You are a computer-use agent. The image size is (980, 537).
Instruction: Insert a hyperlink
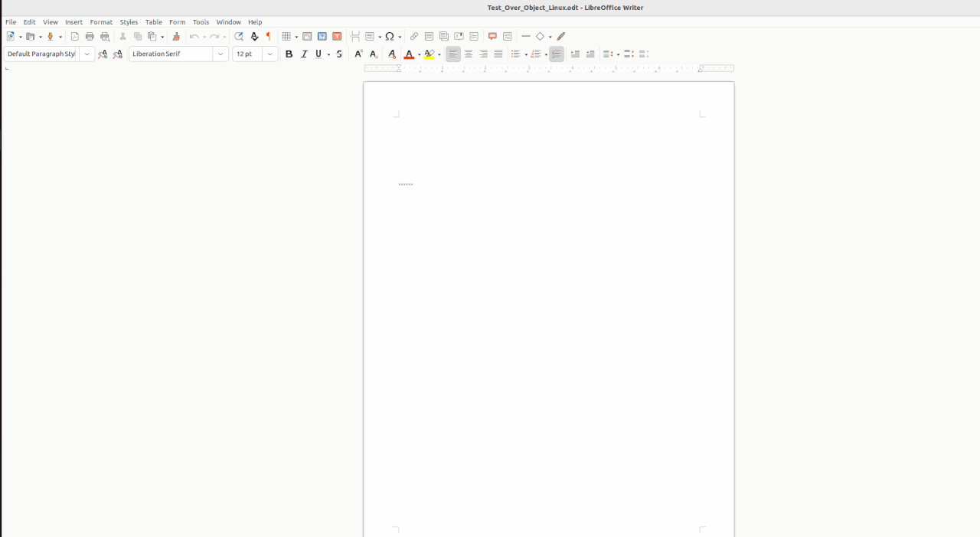[x=414, y=36]
